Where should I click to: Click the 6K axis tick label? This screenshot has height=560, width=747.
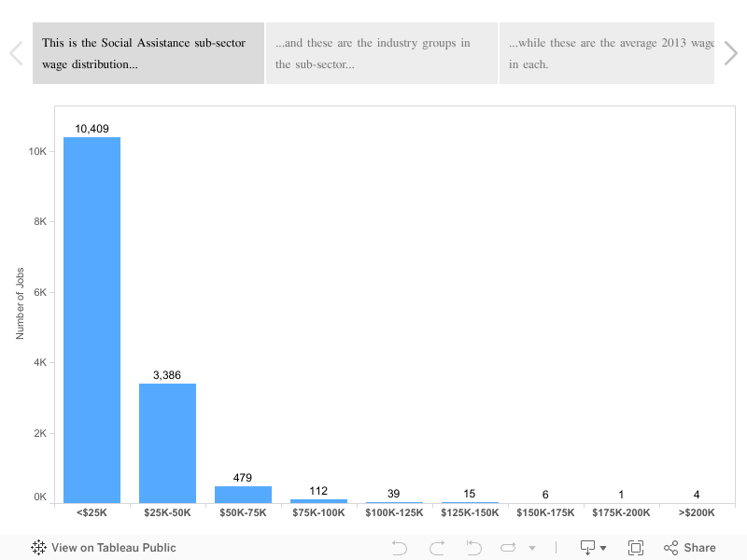(x=40, y=292)
